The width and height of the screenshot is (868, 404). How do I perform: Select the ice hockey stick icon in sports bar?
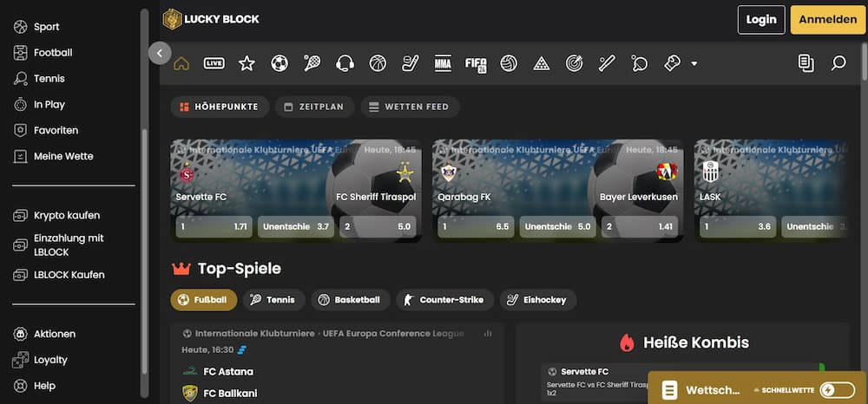tap(411, 63)
